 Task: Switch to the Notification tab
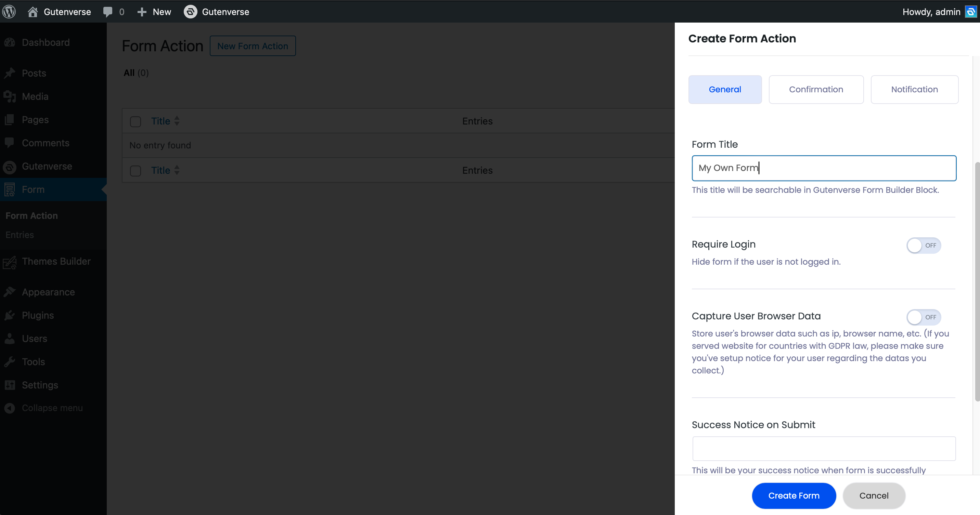914,89
